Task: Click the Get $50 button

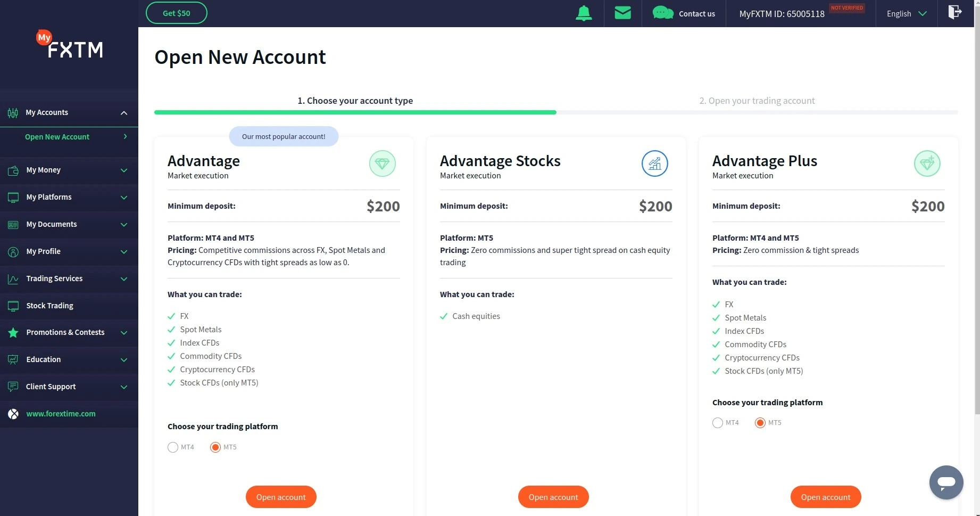Action: point(176,13)
